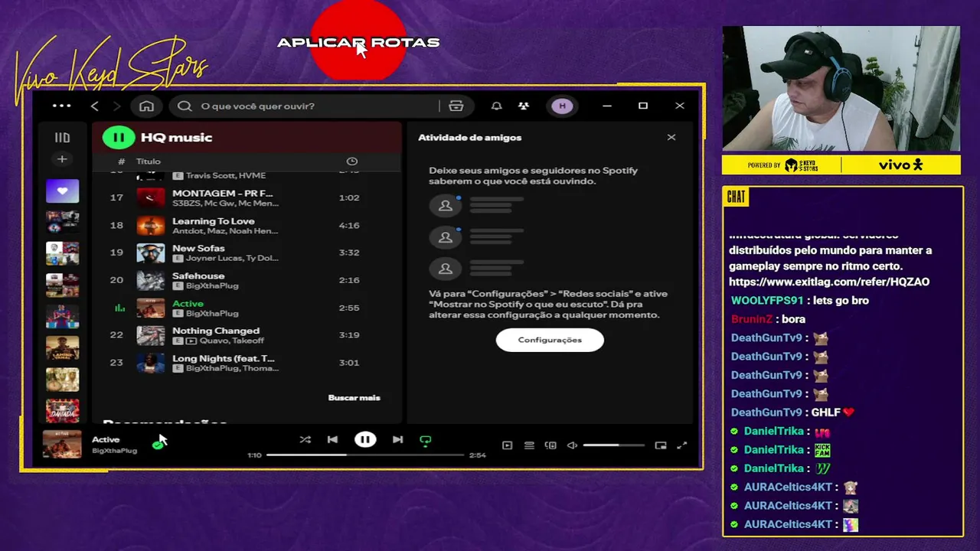Open the 'DANÇADA' playlist thumbnail in sidebar

[62, 410]
